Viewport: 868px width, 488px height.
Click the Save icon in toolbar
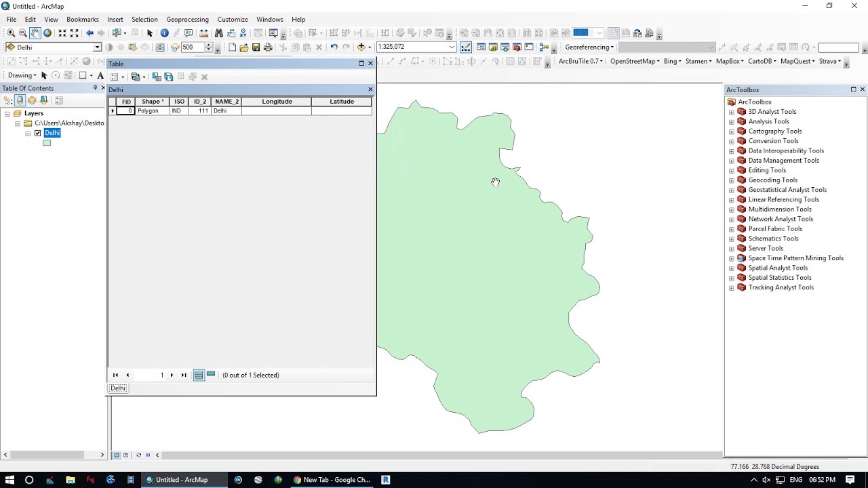pyautogui.click(x=256, y=47)
